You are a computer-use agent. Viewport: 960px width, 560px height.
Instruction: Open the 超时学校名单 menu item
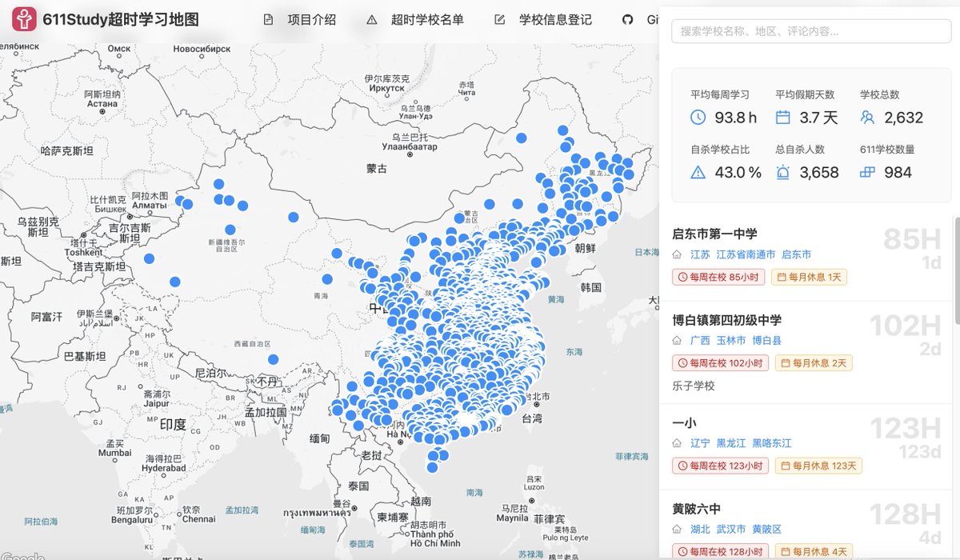427,20
